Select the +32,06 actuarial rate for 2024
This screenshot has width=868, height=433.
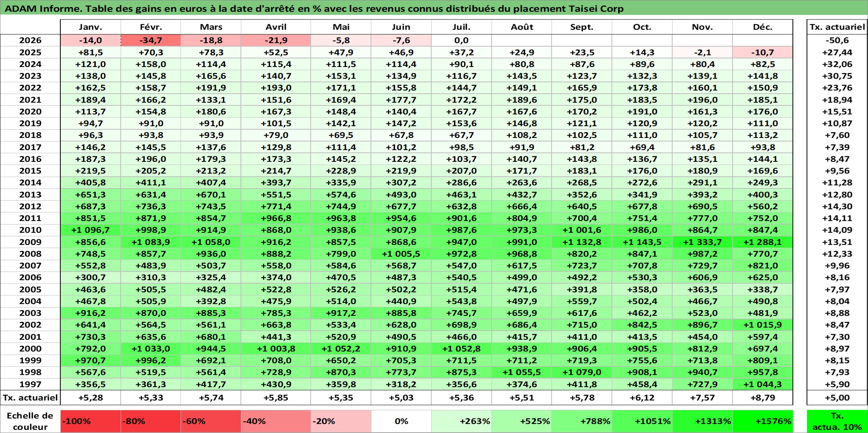pyautogui.click(x=837, y=64)
